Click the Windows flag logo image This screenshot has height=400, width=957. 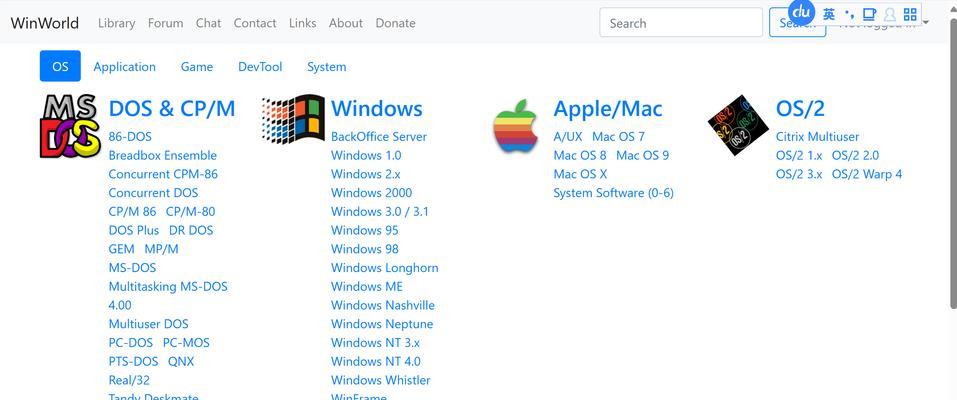point(293,120)
